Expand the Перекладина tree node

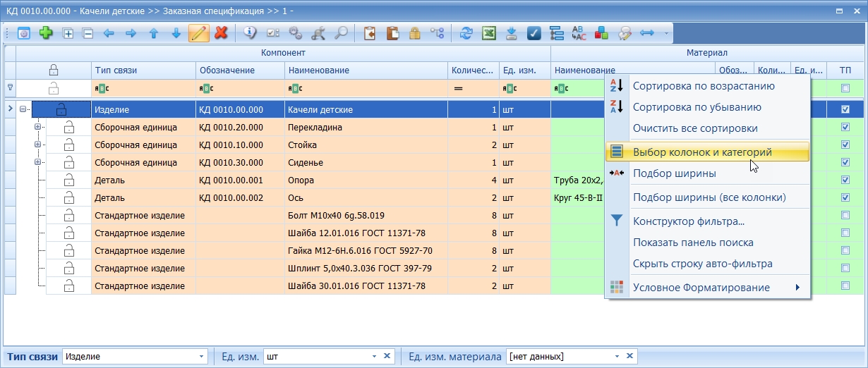(x=37, y=127)
